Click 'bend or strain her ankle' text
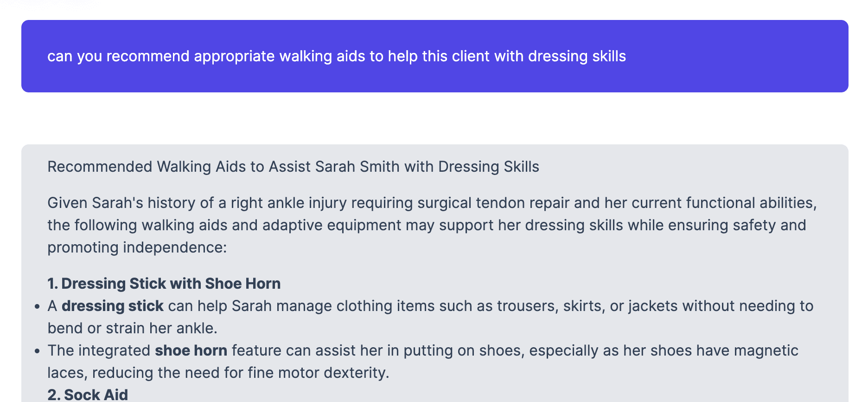 coord(131,328)
